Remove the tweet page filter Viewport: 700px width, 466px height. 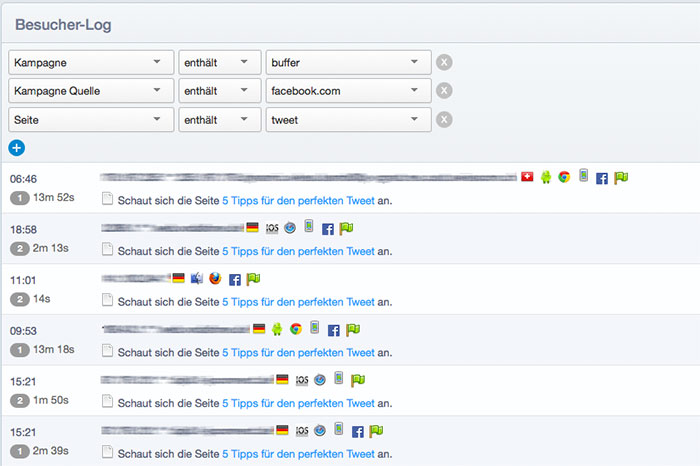444,120
